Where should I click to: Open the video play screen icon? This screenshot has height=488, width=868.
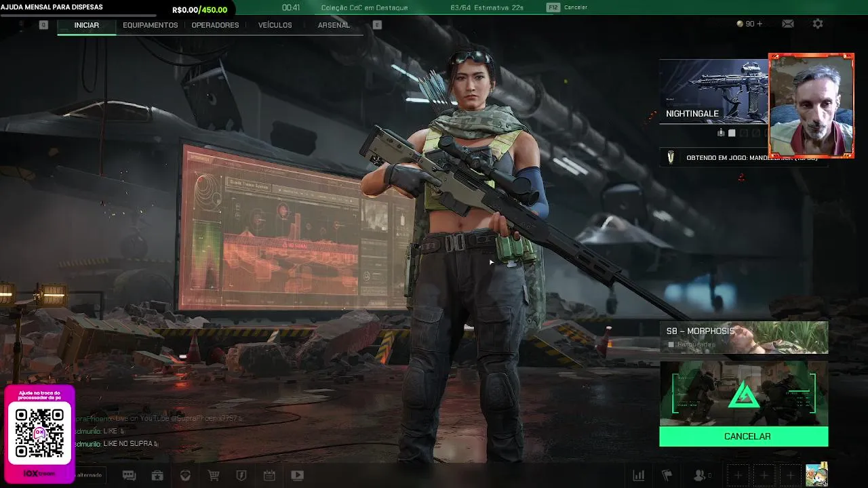tap(297, 476)
